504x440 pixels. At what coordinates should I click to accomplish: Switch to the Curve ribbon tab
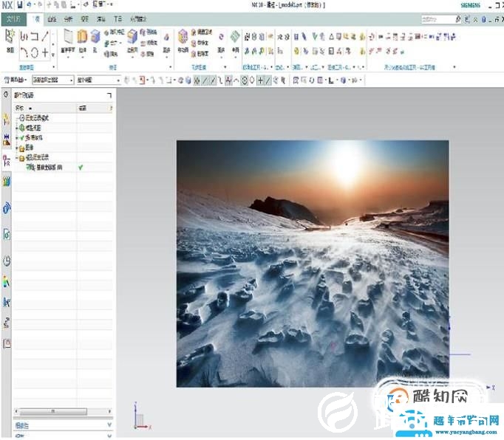(52, 18)
